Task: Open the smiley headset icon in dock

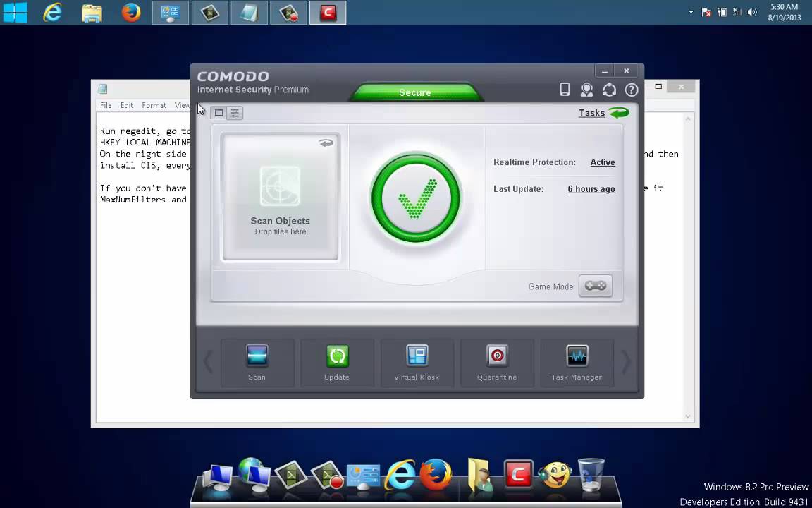Action: (x=555, y=474)
